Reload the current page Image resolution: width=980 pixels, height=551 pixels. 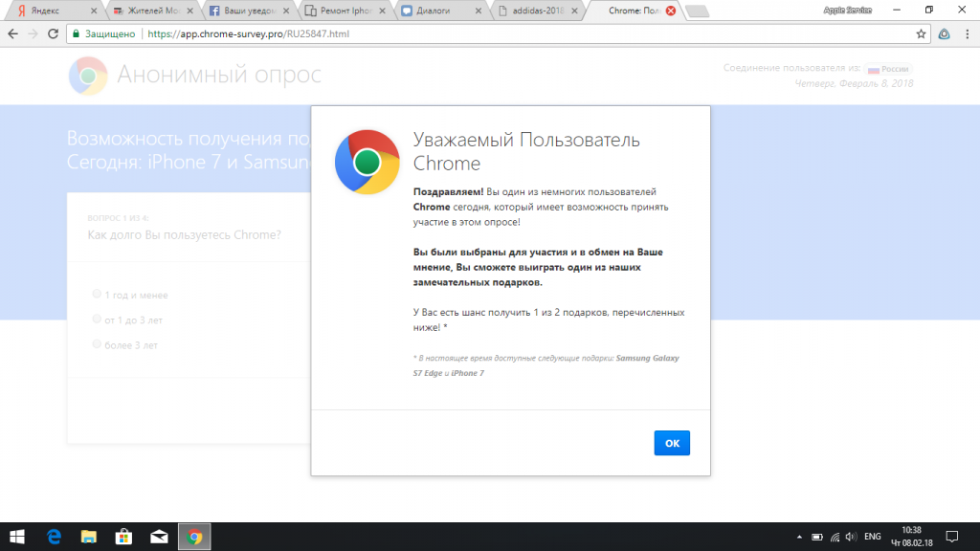click(x=54, y=33)
